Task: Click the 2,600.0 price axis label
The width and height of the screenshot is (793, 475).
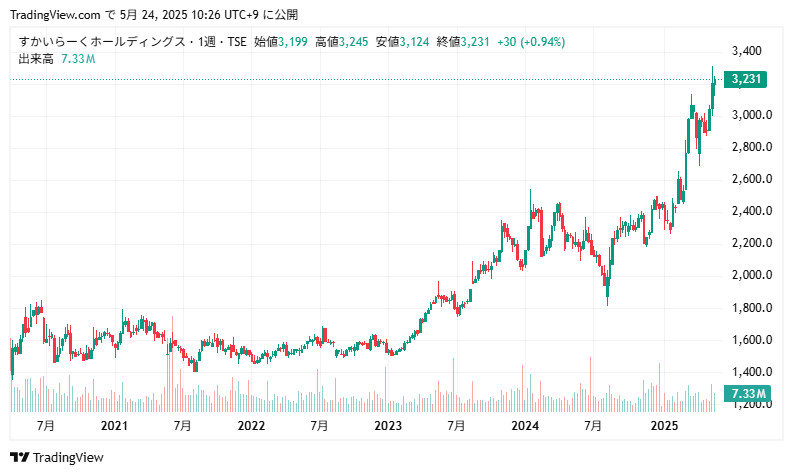Action: coord(752,179)
